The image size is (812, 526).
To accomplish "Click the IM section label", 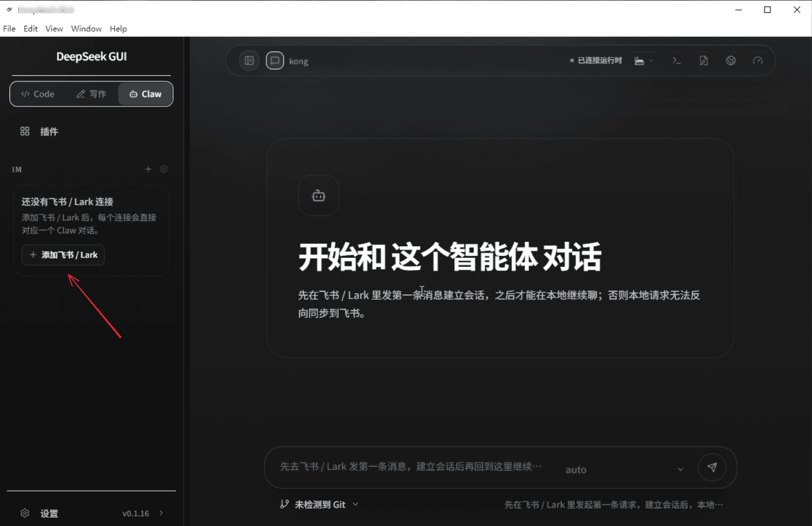I will (x=17, y=169).
